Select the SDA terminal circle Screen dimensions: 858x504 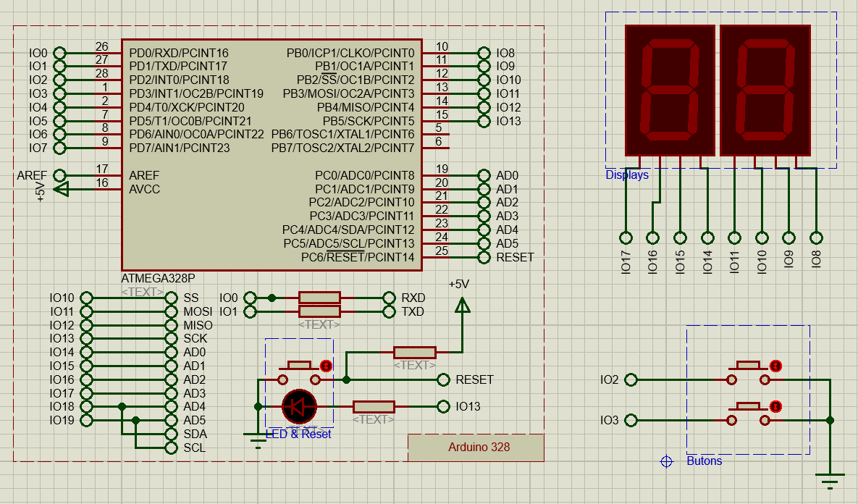click(172, 434)
